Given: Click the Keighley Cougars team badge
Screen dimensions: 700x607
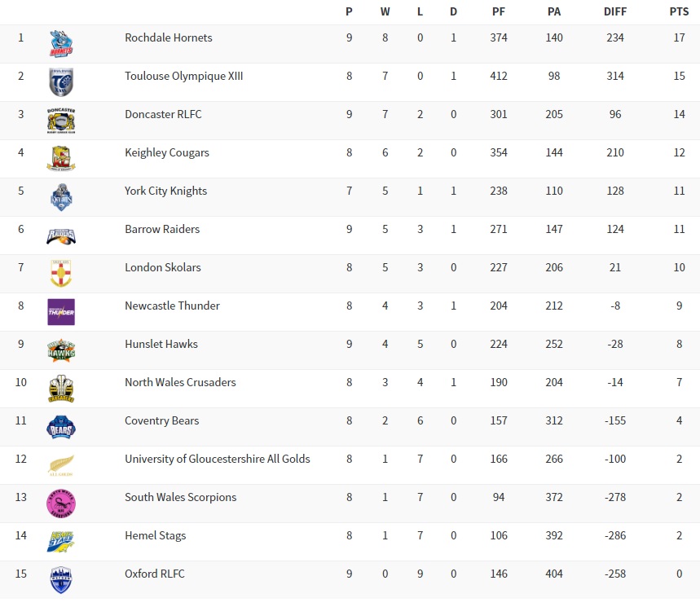Looking at the screenshot, I should click(61, 159).
